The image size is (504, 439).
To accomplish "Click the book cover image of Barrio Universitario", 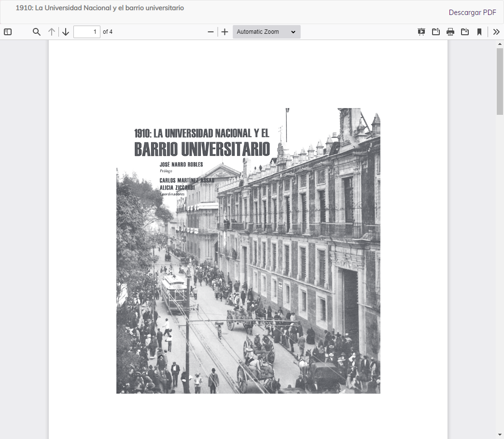I will coord(248,250).
